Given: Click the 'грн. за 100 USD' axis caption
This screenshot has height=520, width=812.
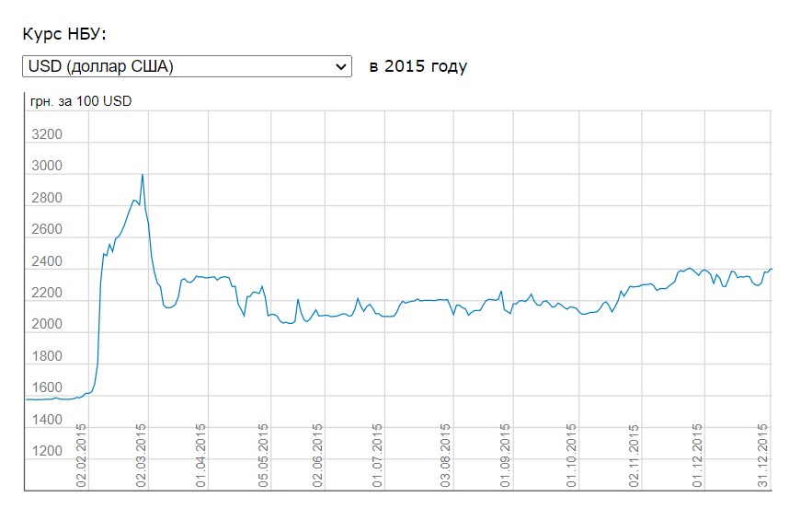Looking at the screenshot, I should click(x=81, y=101).
